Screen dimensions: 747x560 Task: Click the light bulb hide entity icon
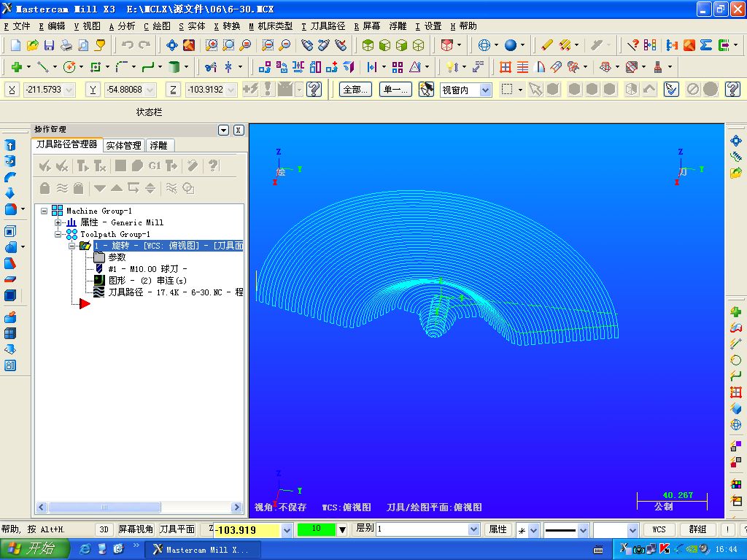coord(451,67)
